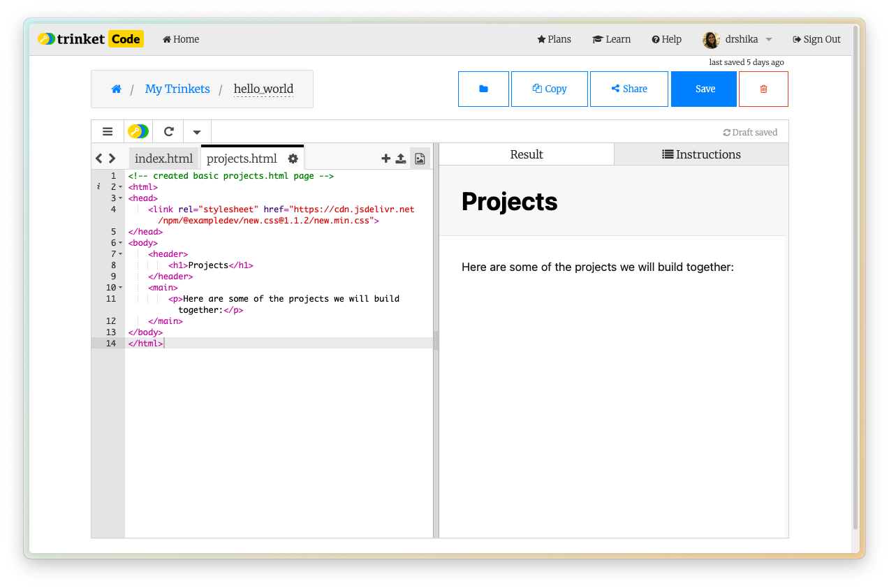Open the My Trinkets breadcrumb link

(x=177, y=89)
